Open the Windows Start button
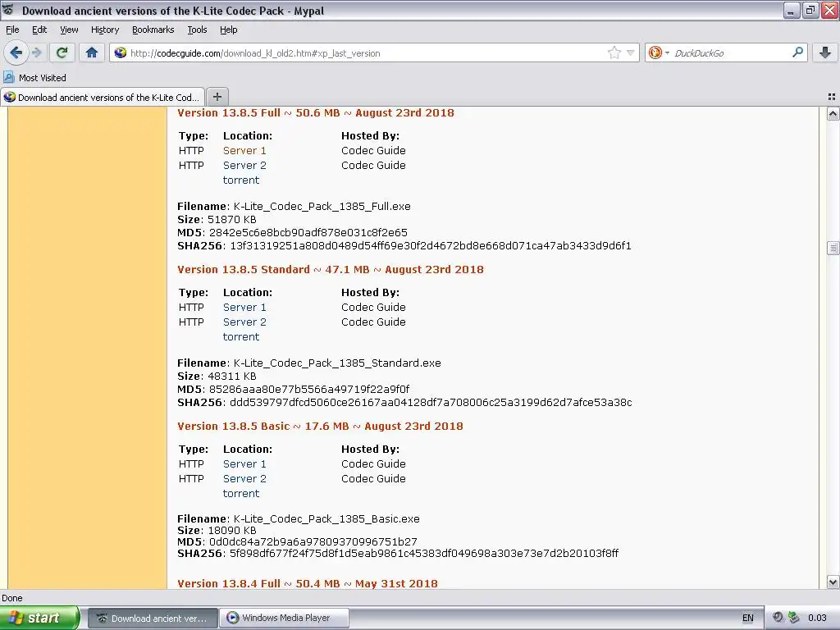This screenshot has width=840, height=630. 39,618
